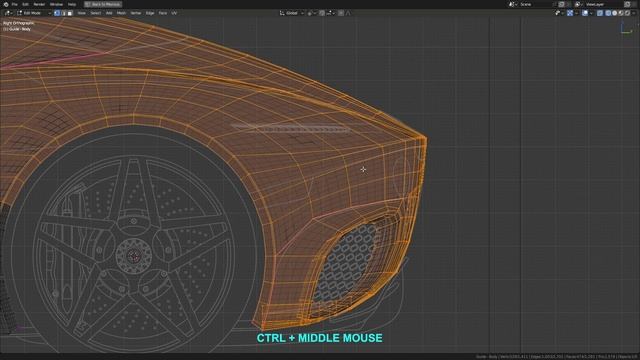
Task: Open the viewport Select menu
Action: [96, 13]
